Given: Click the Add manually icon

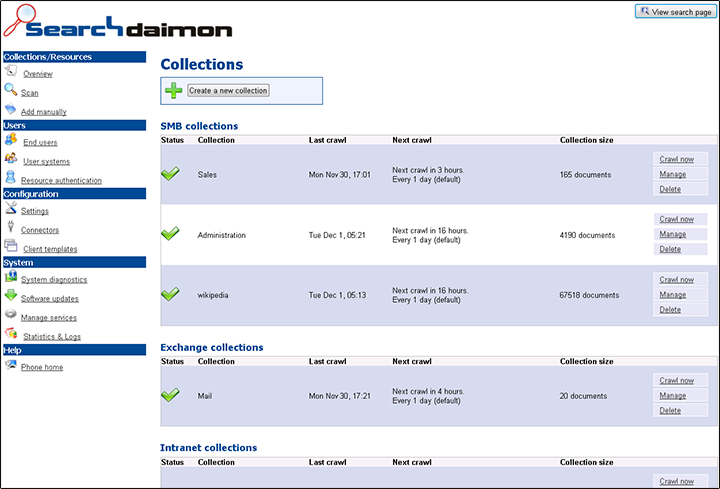Looking at the screenshot, I should coord(10,109).
